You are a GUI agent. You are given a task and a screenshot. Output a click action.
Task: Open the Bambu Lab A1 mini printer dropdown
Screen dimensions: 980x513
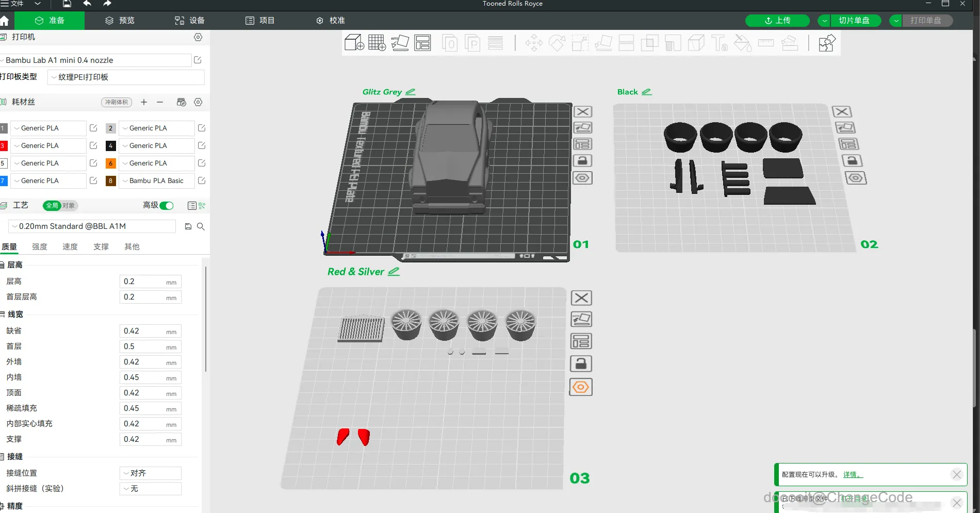(96, 60)
